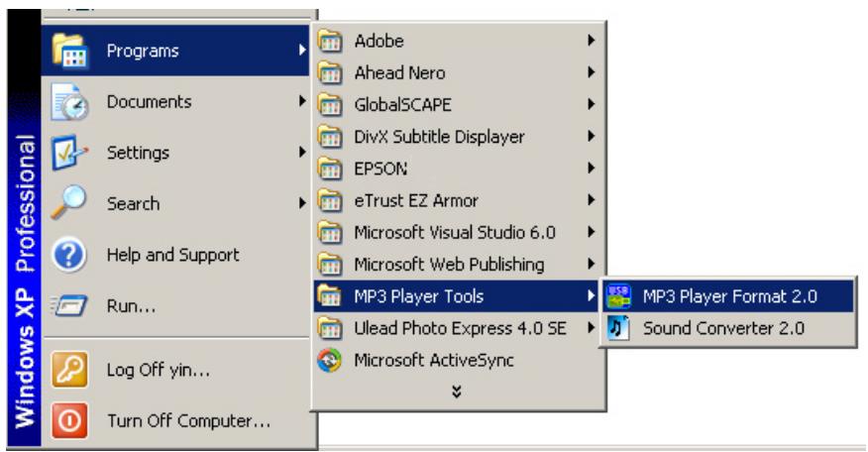
Task: Open the eTrust EZ Armor entry
Action: pyautogui.click(x=457, y=200)
